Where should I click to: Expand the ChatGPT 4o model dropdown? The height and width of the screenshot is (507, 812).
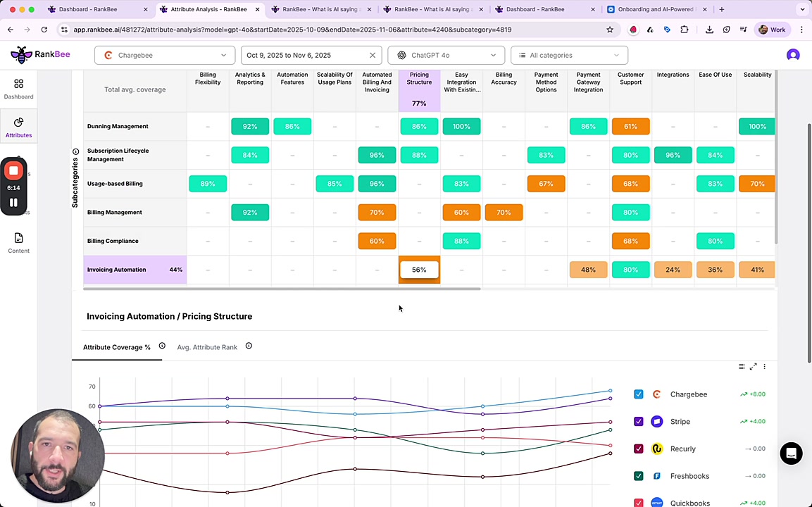click(446, 56)
